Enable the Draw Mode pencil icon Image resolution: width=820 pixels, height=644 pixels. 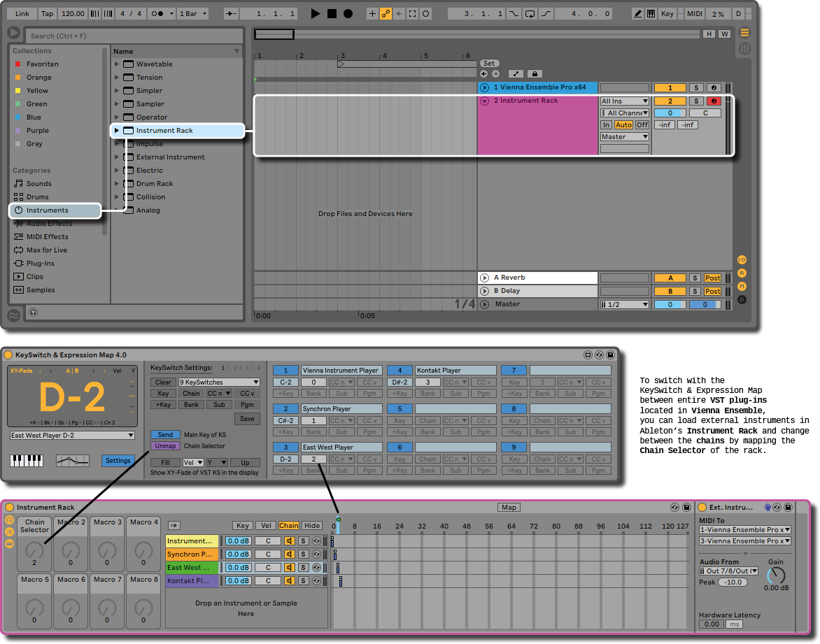(x=637, y=13)
